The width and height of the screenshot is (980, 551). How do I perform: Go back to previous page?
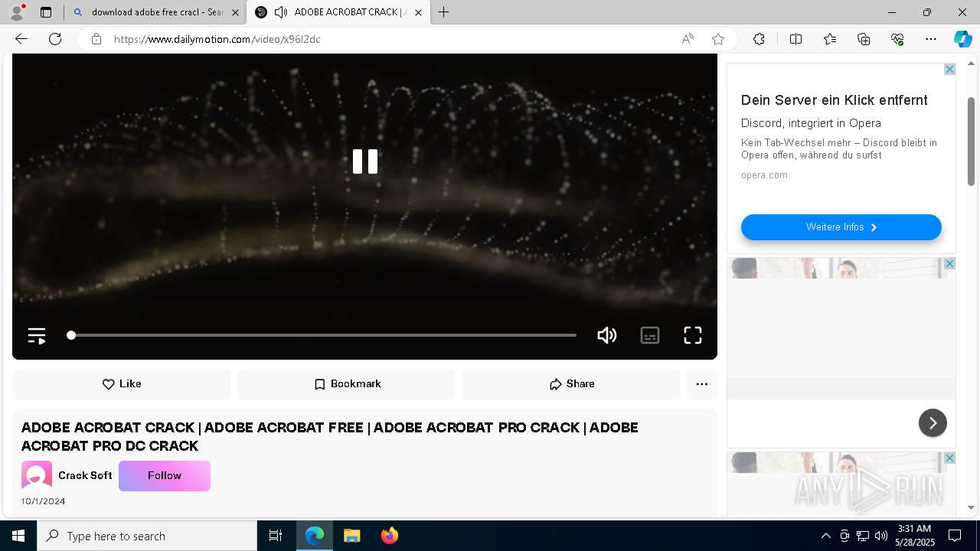[x=21, y=39]
